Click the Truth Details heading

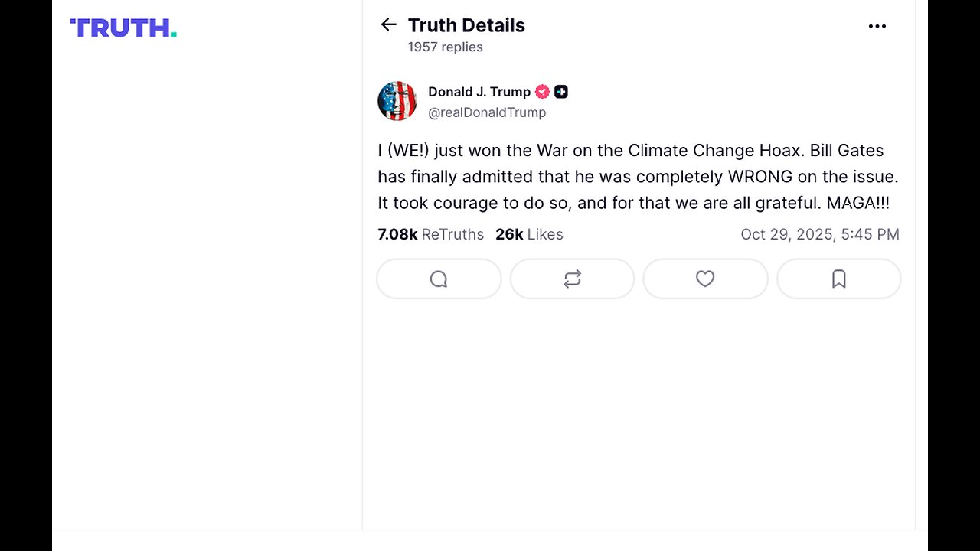(x=466, y=25)
